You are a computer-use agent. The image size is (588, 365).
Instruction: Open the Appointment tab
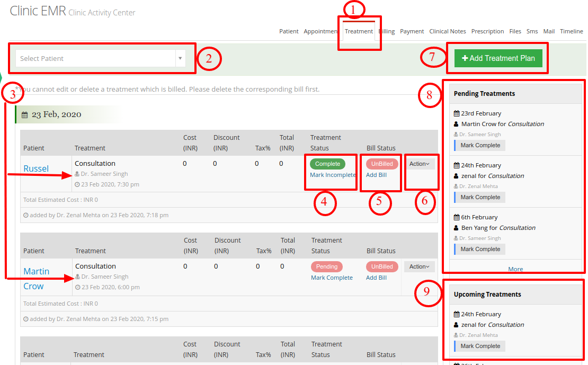tap(320, 31)
